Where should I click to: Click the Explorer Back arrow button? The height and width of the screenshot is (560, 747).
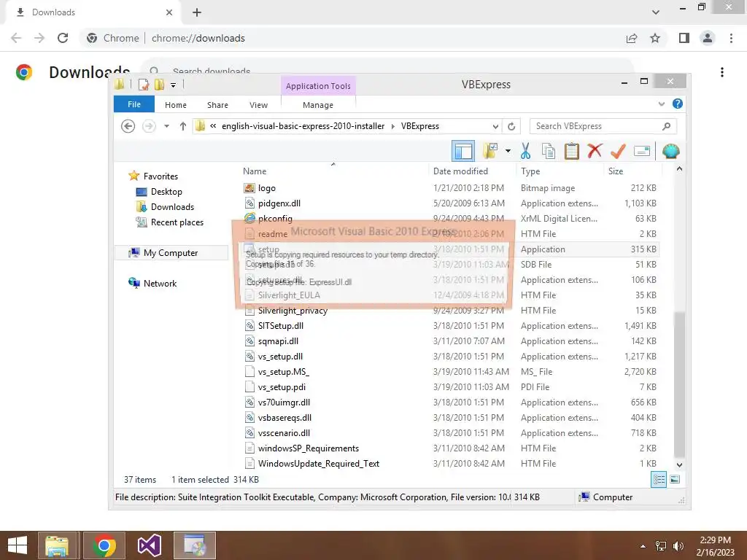click(128, 126)
